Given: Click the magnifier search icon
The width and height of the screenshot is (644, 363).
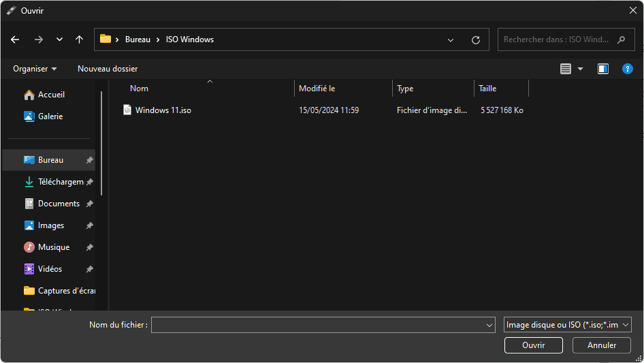Looking at the screenshot, I should point(621,40).
